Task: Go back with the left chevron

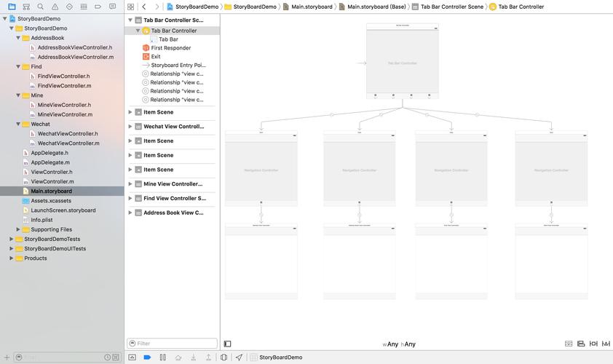Action: coord(144,7)
